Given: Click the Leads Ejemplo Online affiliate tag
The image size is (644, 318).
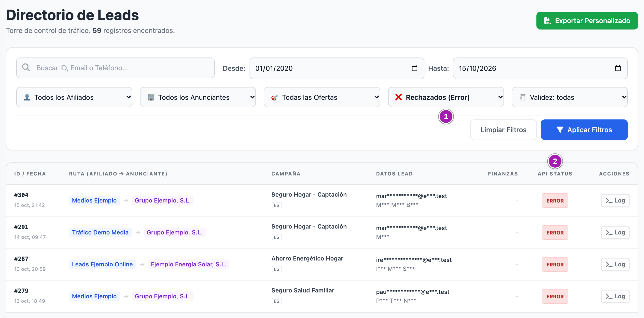Looking at the screenshot, I should pyautogui.click(x=102, y=264).
